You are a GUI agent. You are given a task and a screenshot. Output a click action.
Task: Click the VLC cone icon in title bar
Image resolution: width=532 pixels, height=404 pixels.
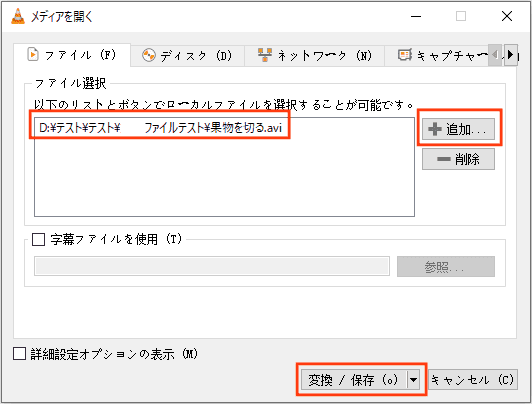coord(18,16)
